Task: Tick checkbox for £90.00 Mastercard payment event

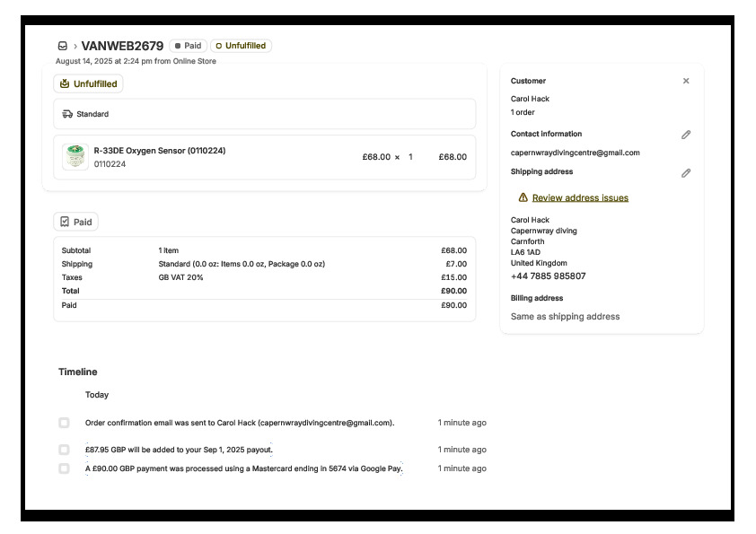Action: (x=64, y=468)
